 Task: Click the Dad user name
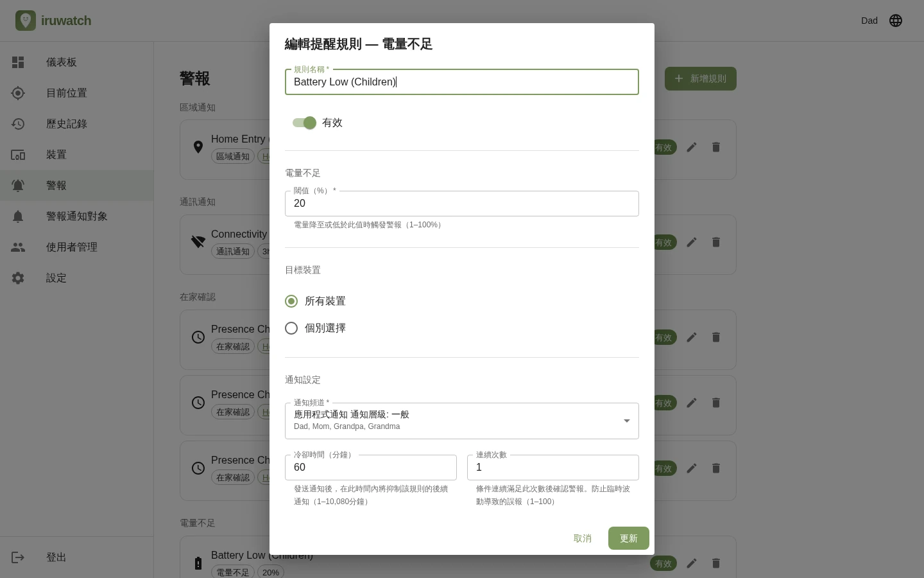pos(869,21)
